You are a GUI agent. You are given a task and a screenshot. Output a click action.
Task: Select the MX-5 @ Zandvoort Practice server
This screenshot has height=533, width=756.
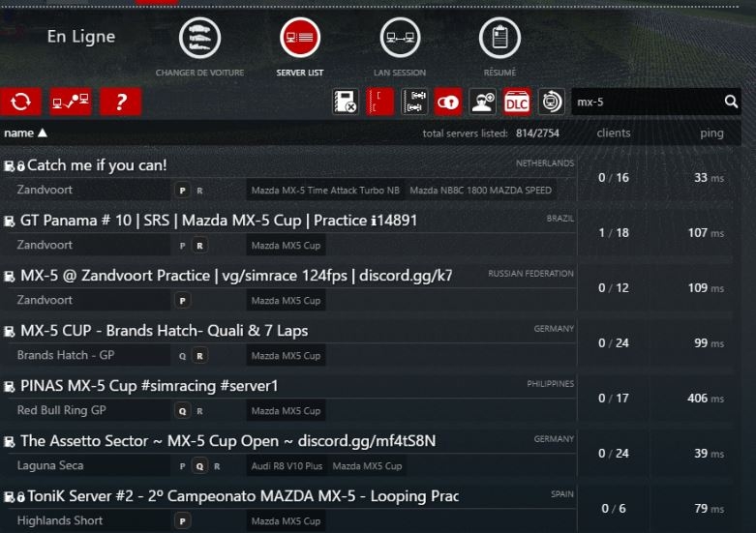tap(289, 287)
